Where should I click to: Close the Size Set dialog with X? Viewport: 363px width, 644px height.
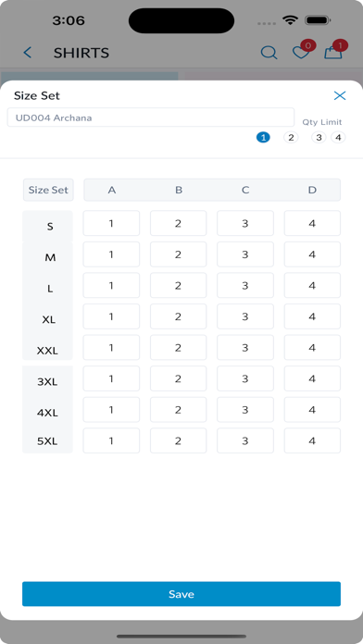[x=340, y=95]
